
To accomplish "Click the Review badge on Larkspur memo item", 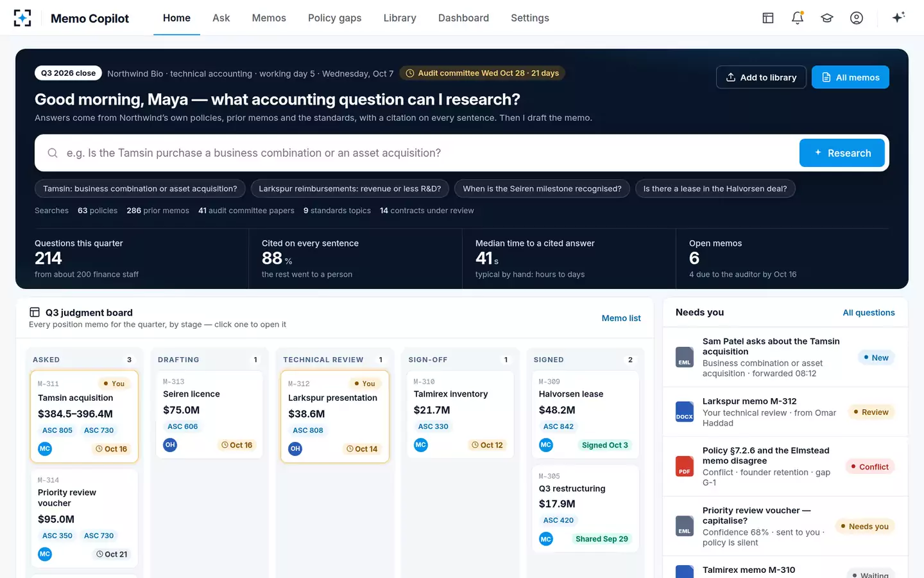I will pos(871,412).
